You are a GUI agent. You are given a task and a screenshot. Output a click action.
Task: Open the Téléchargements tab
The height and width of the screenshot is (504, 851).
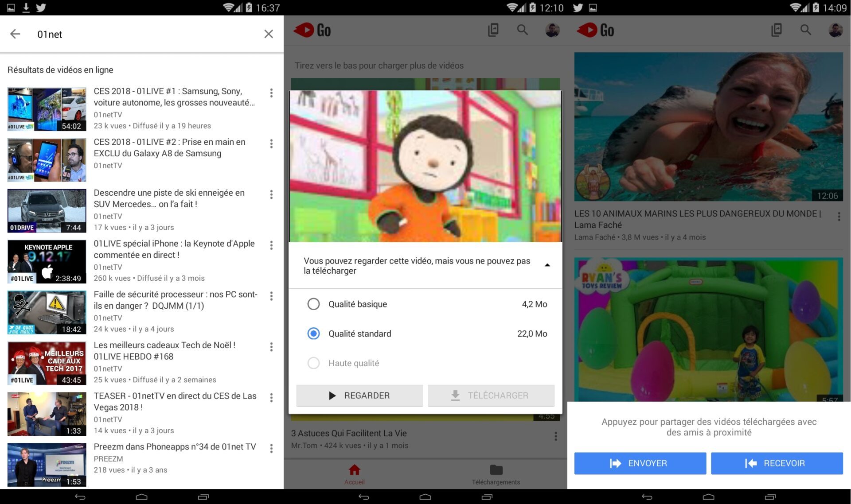click(x=496, y=474)
